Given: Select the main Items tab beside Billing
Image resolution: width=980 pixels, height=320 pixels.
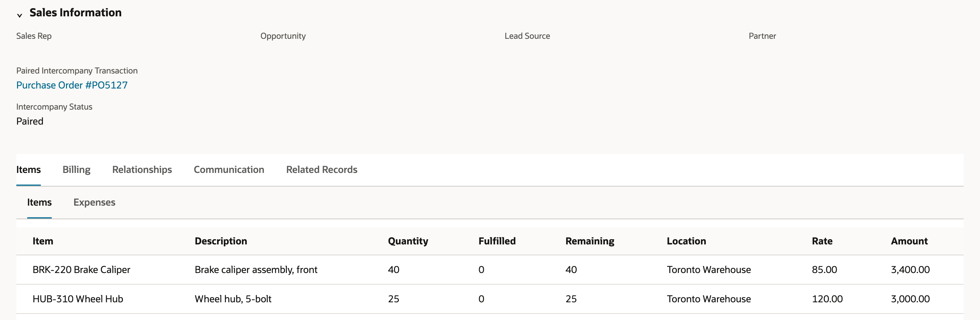Looking at the screenshot, I should click(29, 169).
